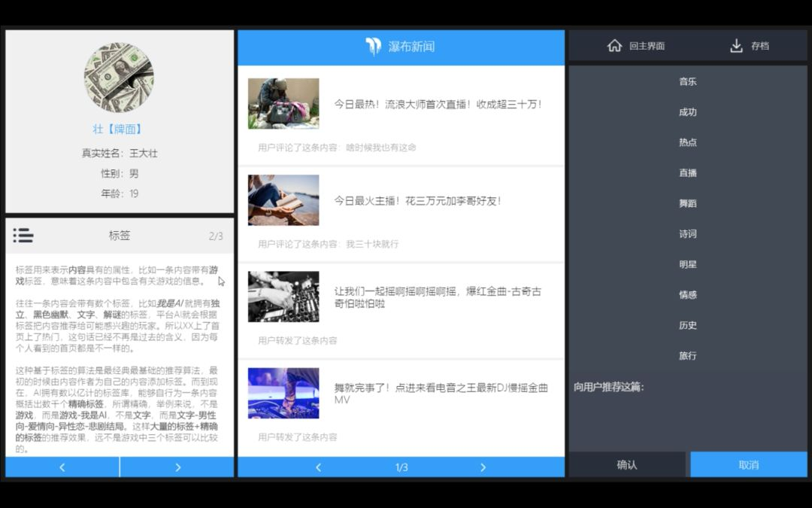Click the 取消 button
Image resolution: width=812 pixels, height=508 pixels.
pyautogui.click(x=748, y=464)
